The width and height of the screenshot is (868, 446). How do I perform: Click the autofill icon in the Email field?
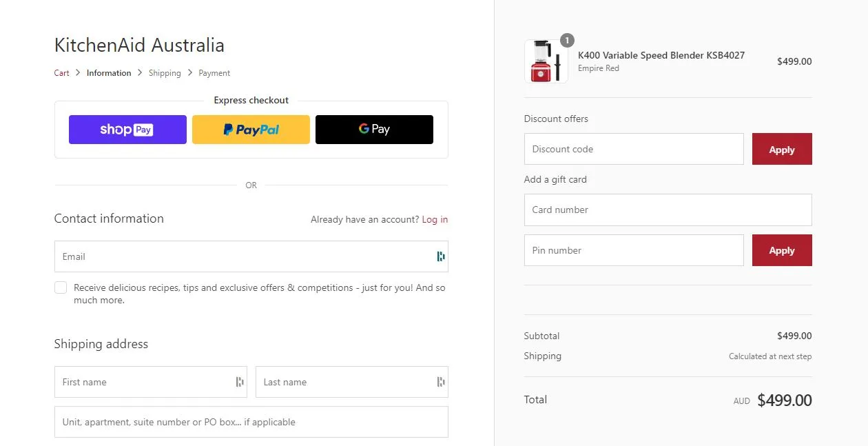coord(440,256)
